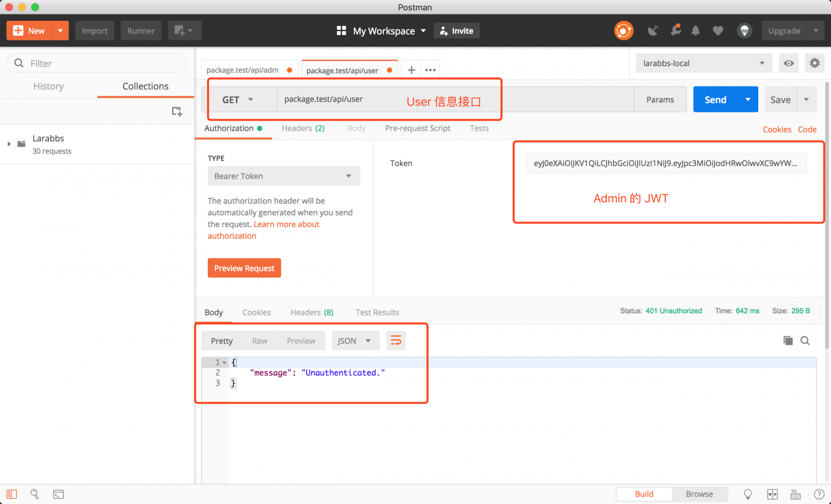Open the satellite interceptor icon
Screen dimensions: 831x504
[x=653, y=31]
